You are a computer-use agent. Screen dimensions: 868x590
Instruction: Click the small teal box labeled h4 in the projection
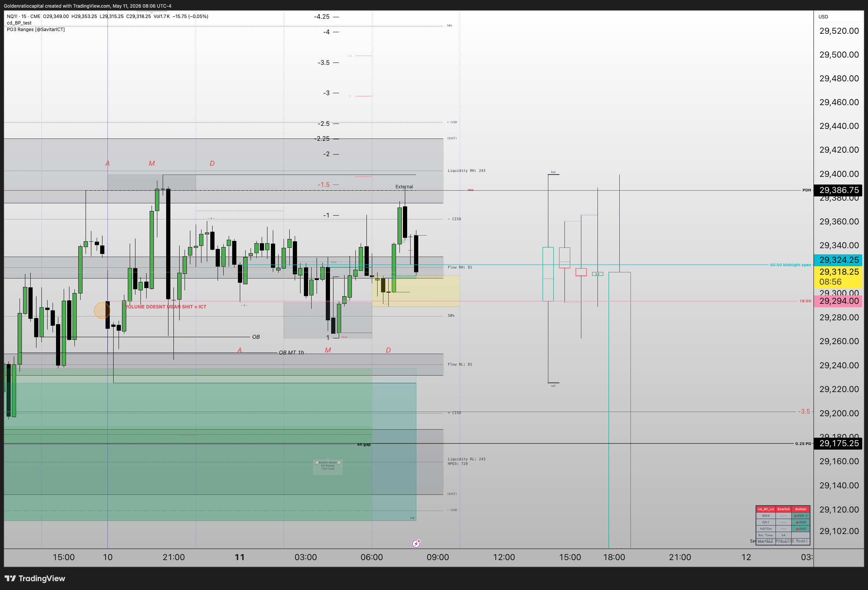click(597, 274)
